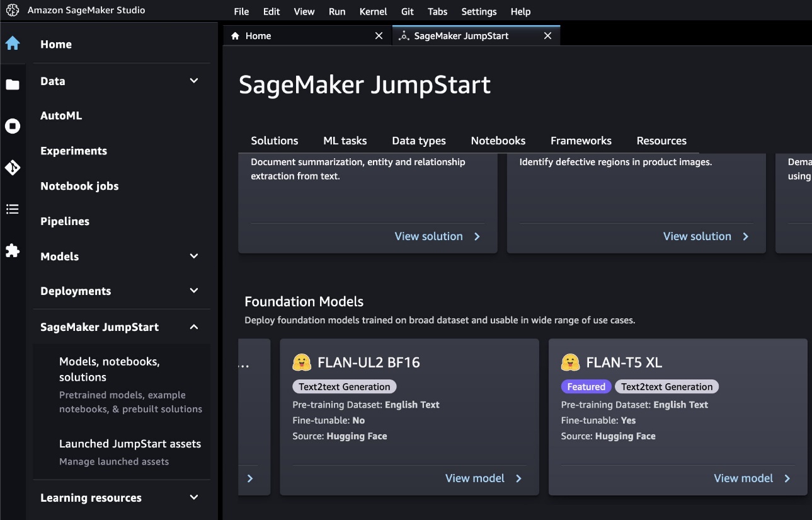
Task: Open the Git menu
Action: click(x=408, y=11)
